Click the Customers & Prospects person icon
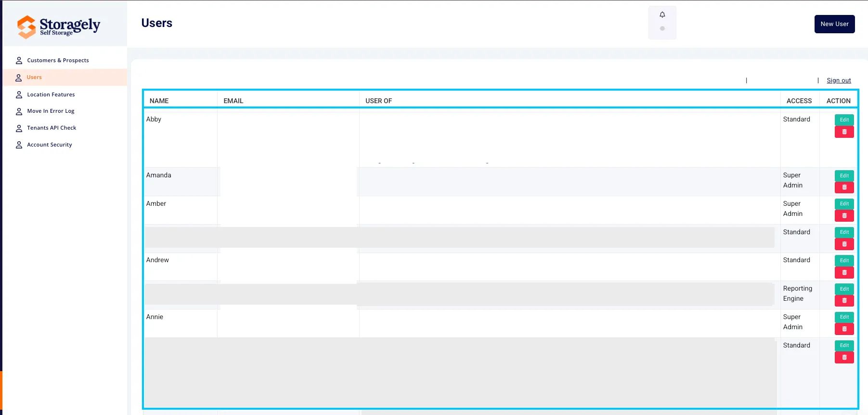The width and height of the screenshot is (868, 415). [x=19, y=60]
